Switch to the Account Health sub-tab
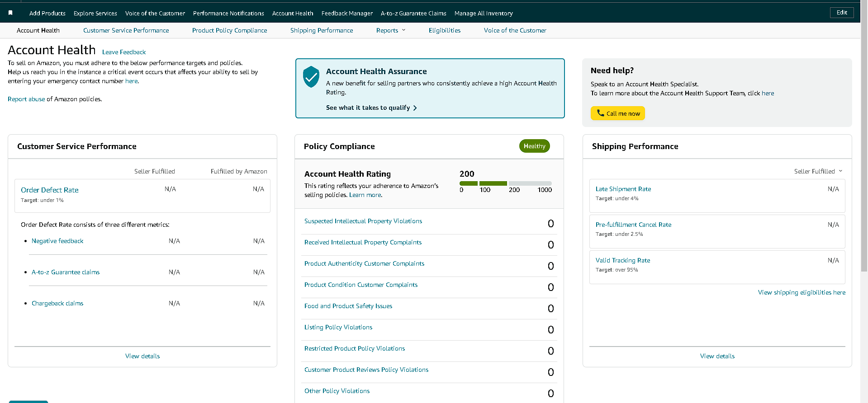The image size is (868, 403). [38, 30]
